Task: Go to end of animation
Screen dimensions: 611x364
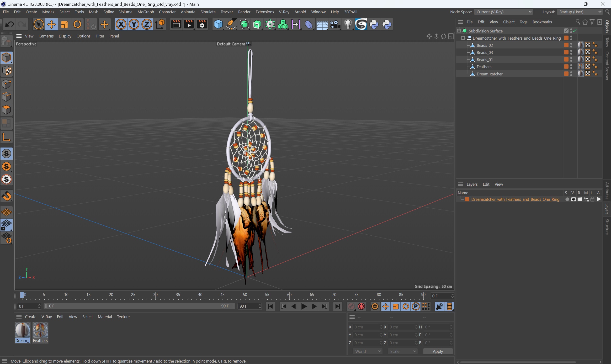Action: (x=338, y=306)
